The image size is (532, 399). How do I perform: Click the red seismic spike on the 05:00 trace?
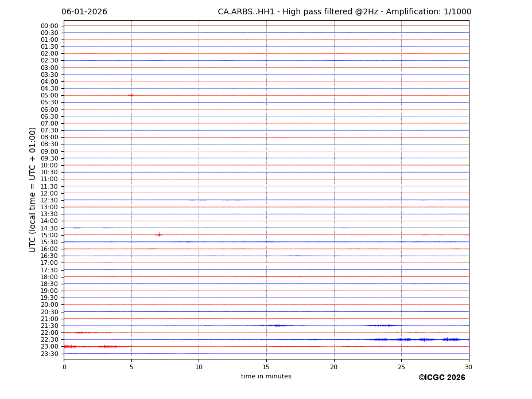pos(131,95)
